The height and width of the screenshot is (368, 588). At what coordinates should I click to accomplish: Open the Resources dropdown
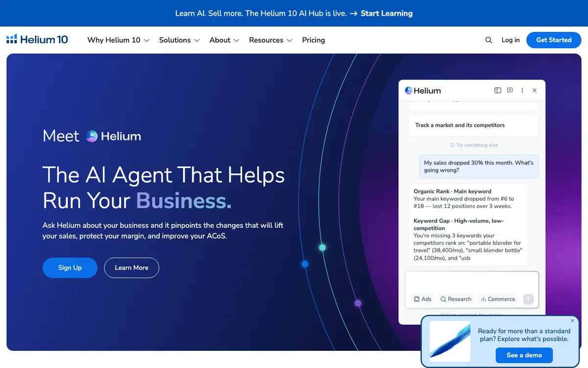tap(270, 40)
